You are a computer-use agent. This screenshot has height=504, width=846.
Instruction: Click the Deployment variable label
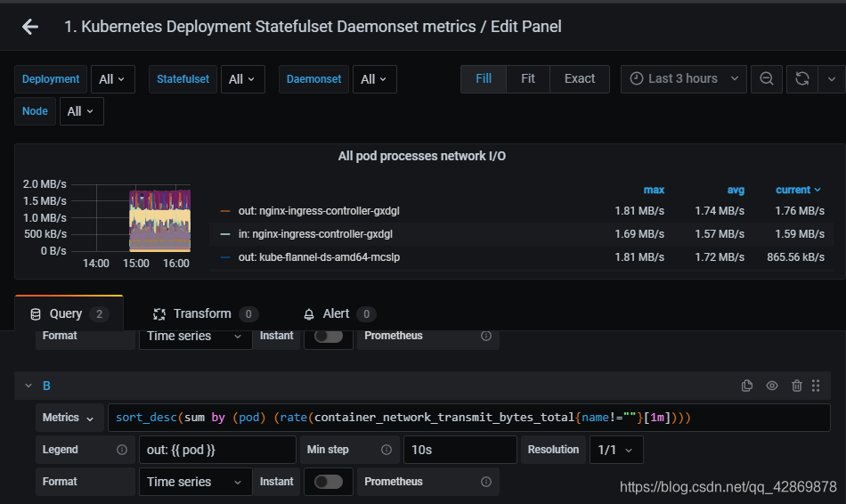tap(51, 79)
